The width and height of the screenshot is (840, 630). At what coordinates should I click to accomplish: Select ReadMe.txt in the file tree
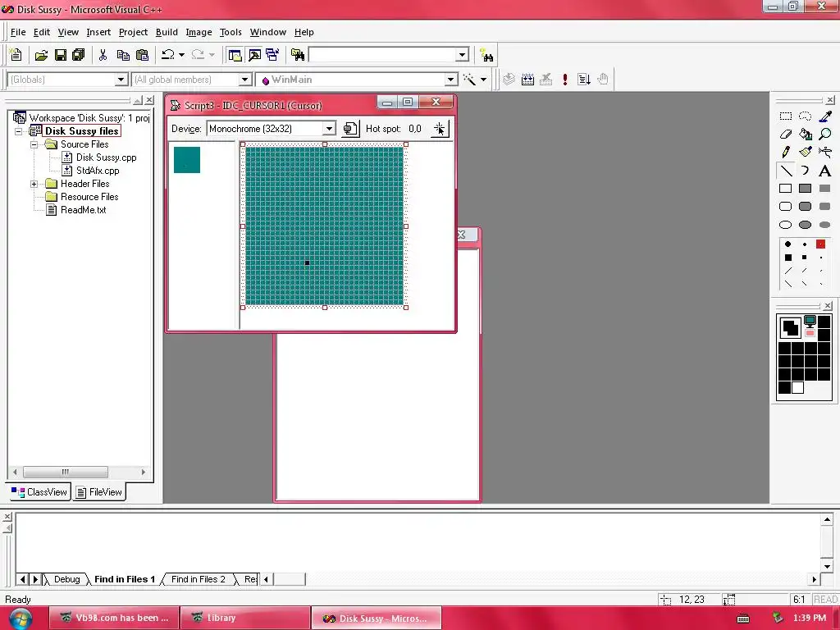pos(83,210)
